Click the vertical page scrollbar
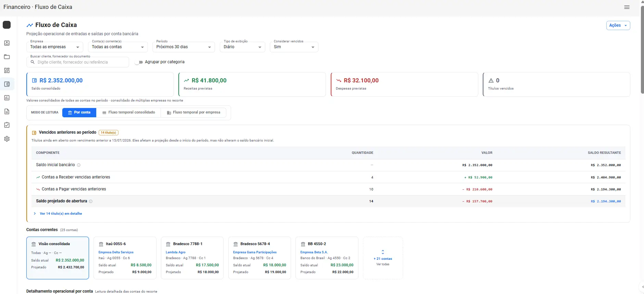The width and height of the screenshot is (644, 294). tap(642, 50)
